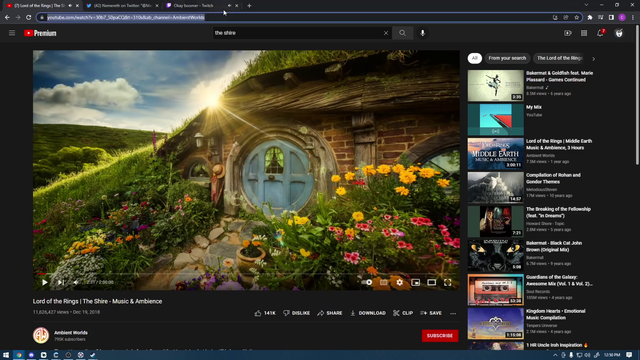Reload the page
Viewport: 640px width, 360px height.
(29, 17)
